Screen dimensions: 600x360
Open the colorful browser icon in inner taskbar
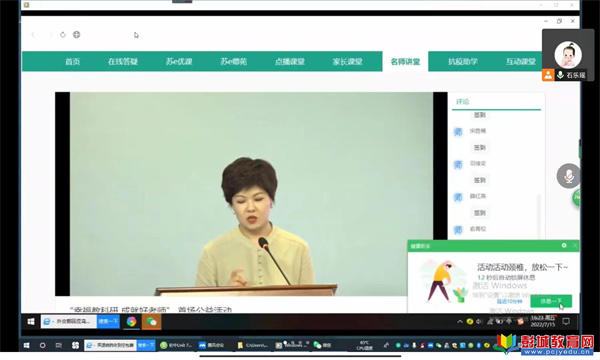click(x=131, y=322)
